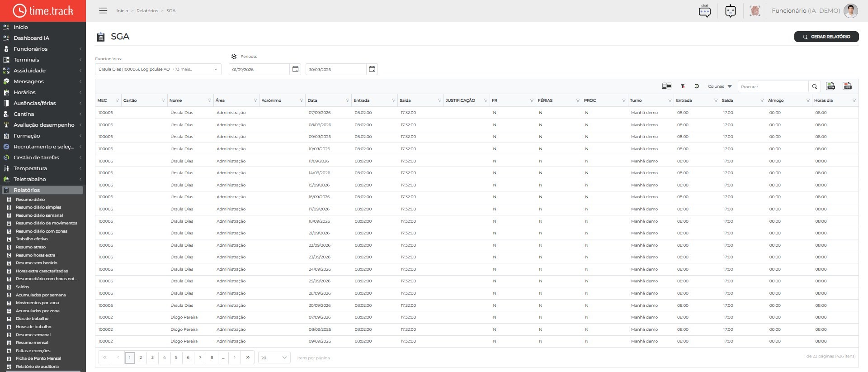Click the fingerprint scan icon
868x372 pixels.
pos(755,10)
